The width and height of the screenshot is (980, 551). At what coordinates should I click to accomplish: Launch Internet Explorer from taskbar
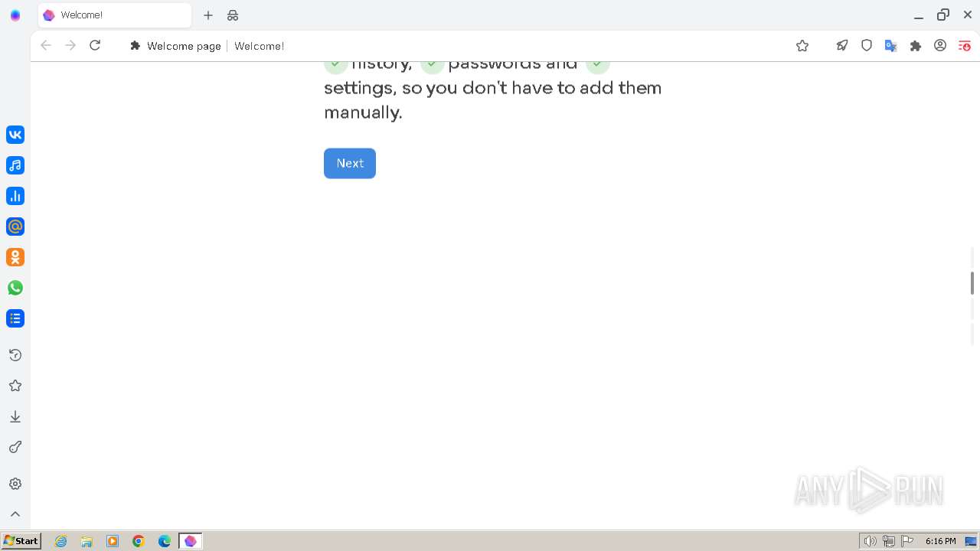point(61,541)
